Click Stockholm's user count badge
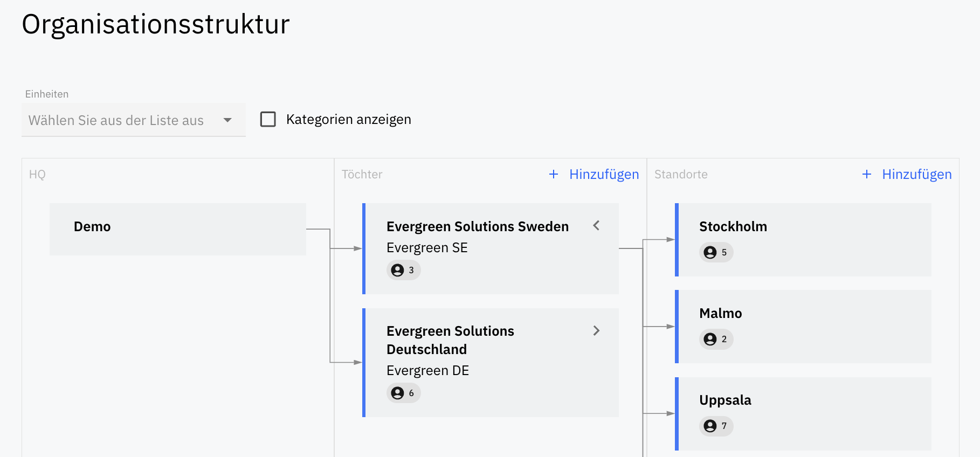 (716, 252)
